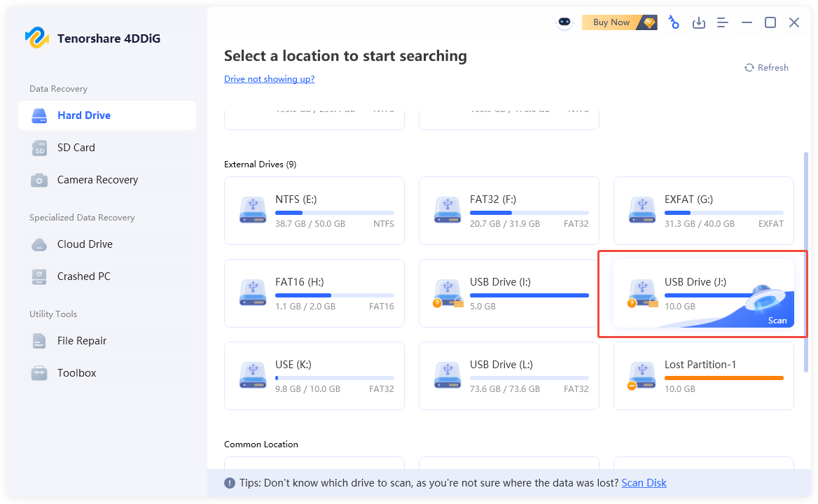The width and height of the screenshot is (818, 504).
Task: Select the EXFAT (G:) drive
Action: 703,211
